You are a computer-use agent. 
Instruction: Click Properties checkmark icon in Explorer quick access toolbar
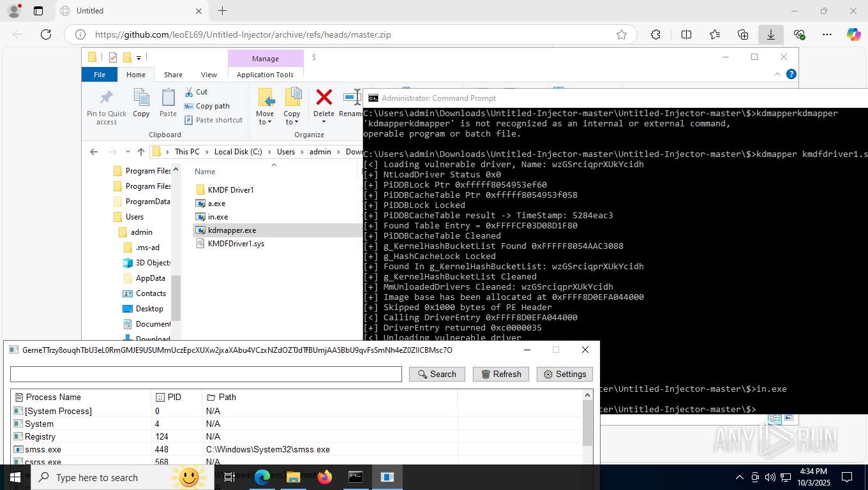coord(113,57)
